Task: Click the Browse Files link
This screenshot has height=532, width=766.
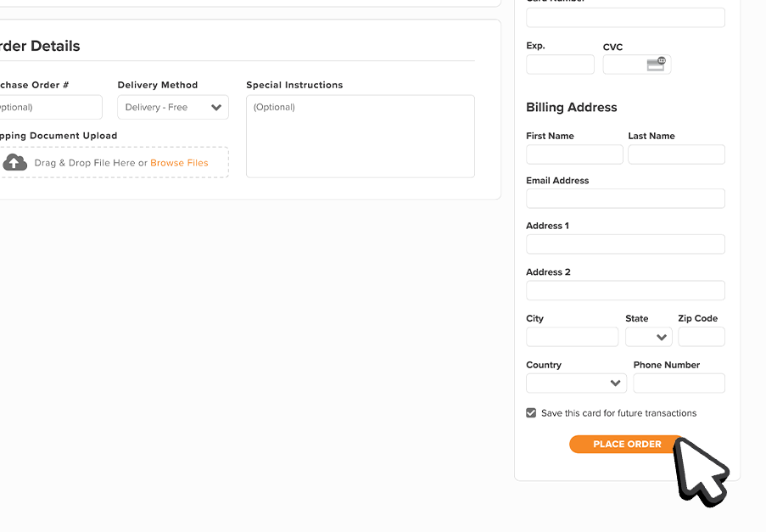Action: (179, 163)
